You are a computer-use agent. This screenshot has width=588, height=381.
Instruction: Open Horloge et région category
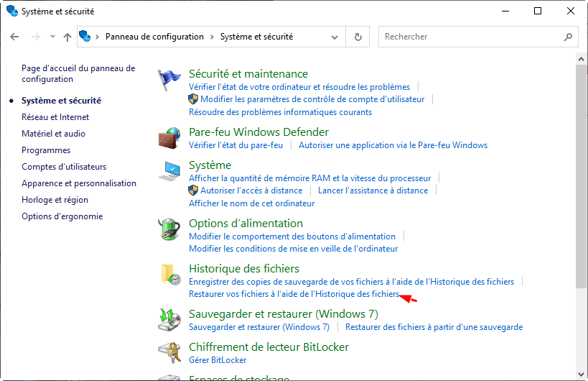pyautogui.click(x=55, y=200)
